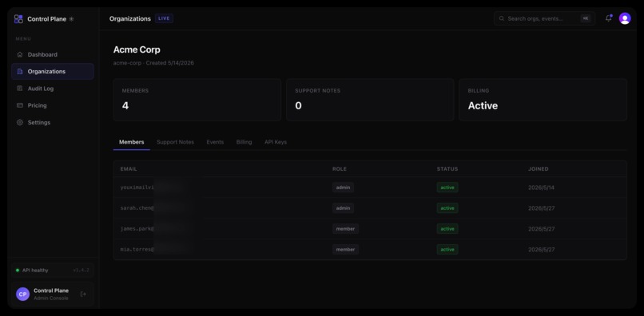Viewport: 644px width, 316px height.
Task: Click the joined date in mia.torres row
Action: (541, 250)
